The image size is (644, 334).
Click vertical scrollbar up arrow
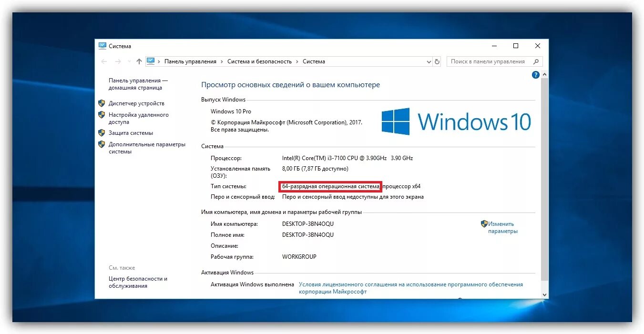(x=544, y=75)
